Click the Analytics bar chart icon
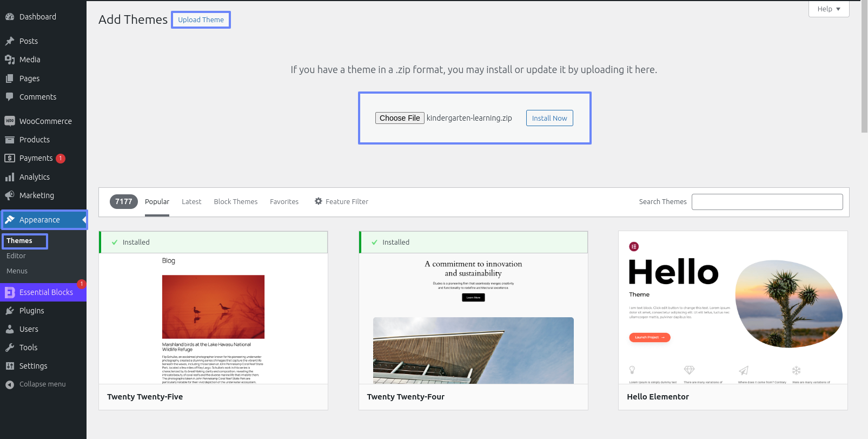The width and height of the screenshot is (868, 439). (10, 177)
